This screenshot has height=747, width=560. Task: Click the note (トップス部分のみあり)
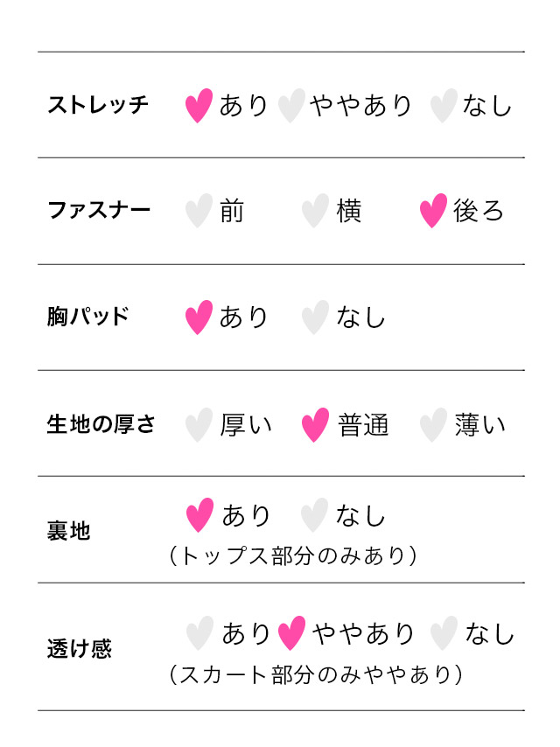pos(292,556)
